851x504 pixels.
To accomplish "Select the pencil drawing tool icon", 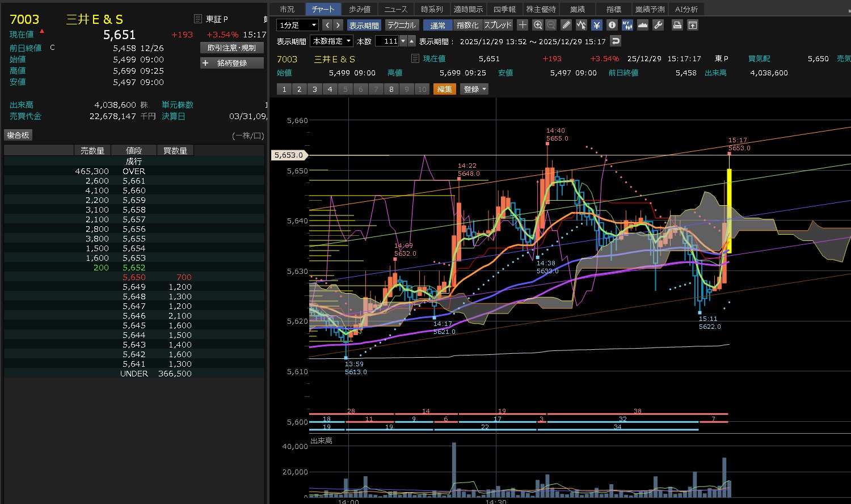I will 566,25.
